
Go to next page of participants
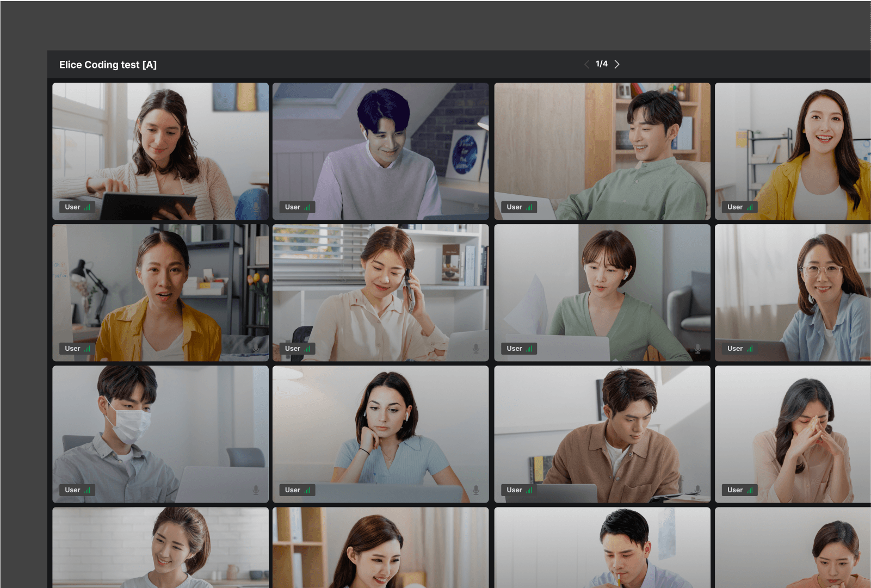tap(617, 64)
